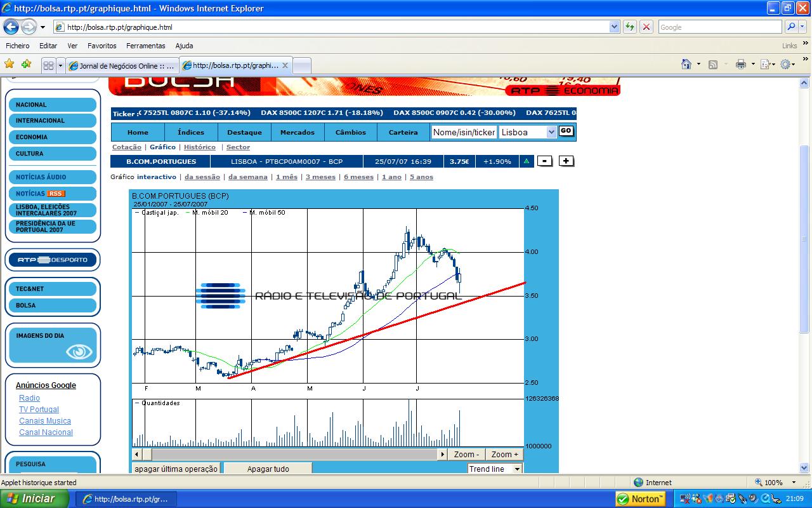The width and height of the screenshot is (812, 508).
Task: Click the Print icon in command bar
Action: [x=740, y=64]
